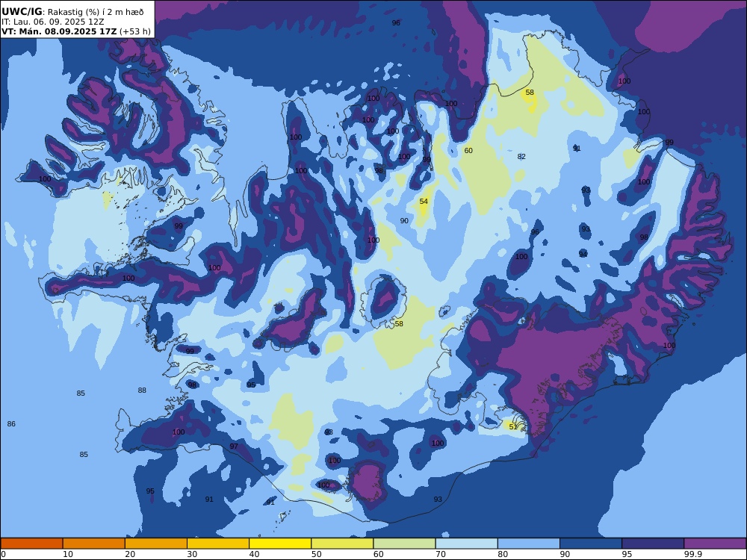Click the legend tick label 0
The height and width of the screenshot is (560, 747).
pyautogui.click(x=3, y=554)
